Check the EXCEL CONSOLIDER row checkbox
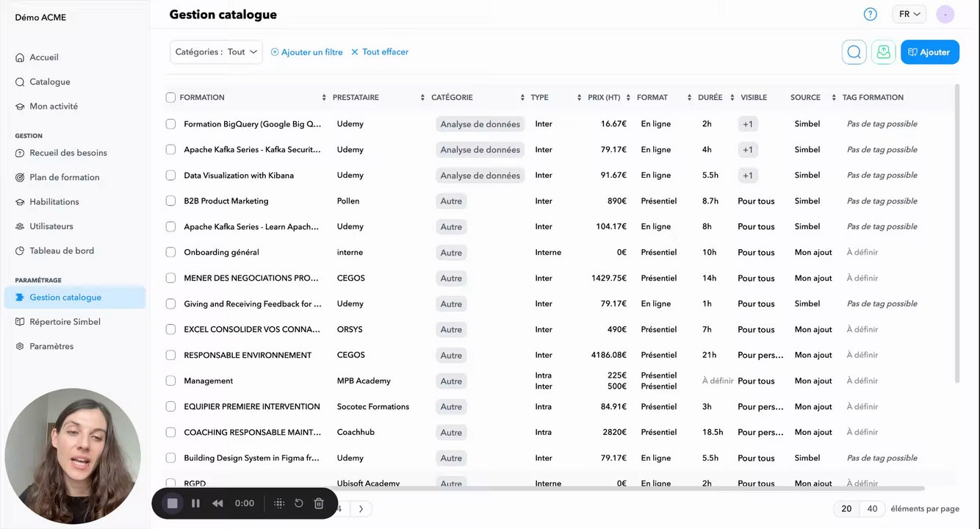This screenshot has width=980, height=529. pyautogui.click(x=170, y=330)
